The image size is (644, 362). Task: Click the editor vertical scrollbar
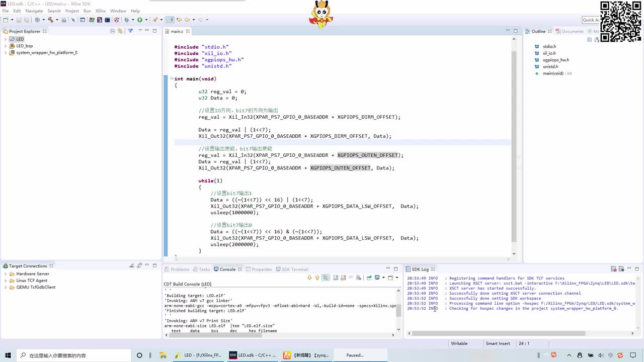[514, 146]
